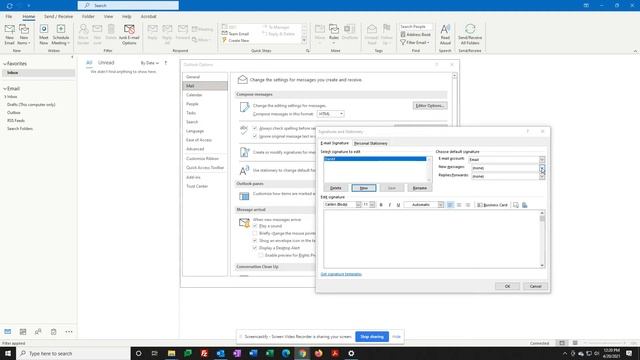This screenshot has width=640, height=360.
Task: Click Delete in signature dialog
Action: tap(336, 188)
